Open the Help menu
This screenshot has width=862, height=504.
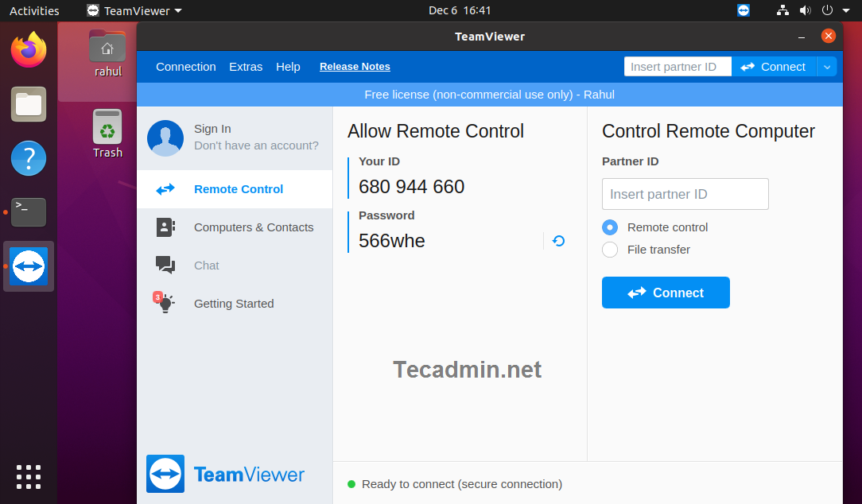pos(288,67)
